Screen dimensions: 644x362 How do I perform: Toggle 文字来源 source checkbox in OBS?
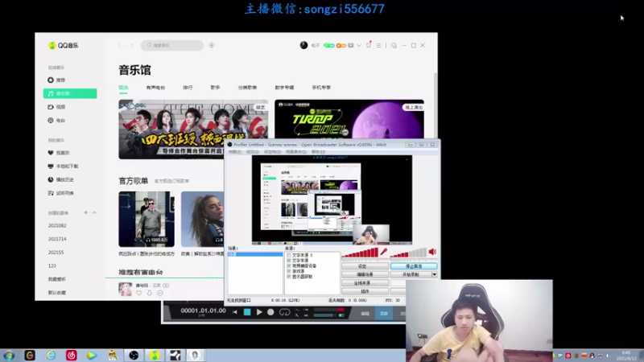[x=289, y=261]
